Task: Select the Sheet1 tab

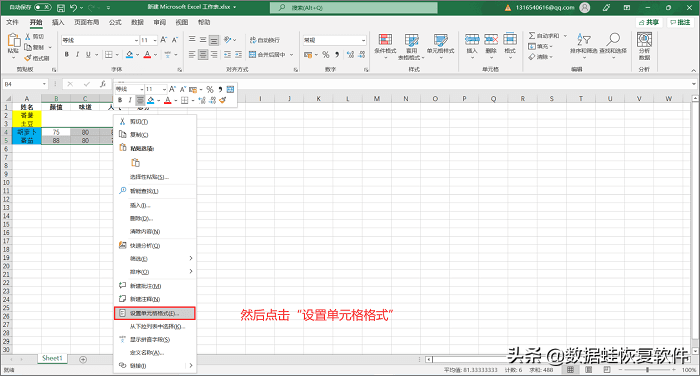Action: [52, 358]
